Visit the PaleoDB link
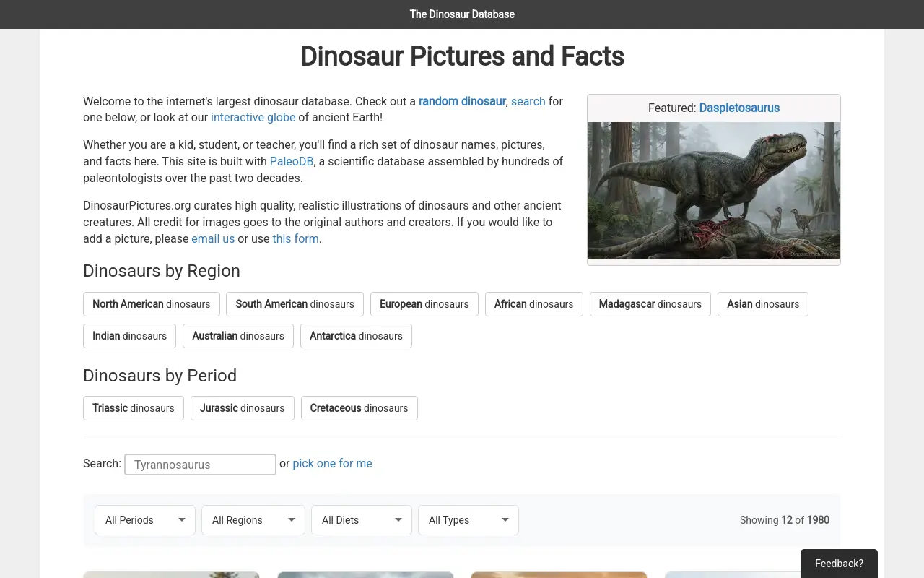The width and height of the screenshot is (924, 578). pyautogui.click(x=292, y=161)
